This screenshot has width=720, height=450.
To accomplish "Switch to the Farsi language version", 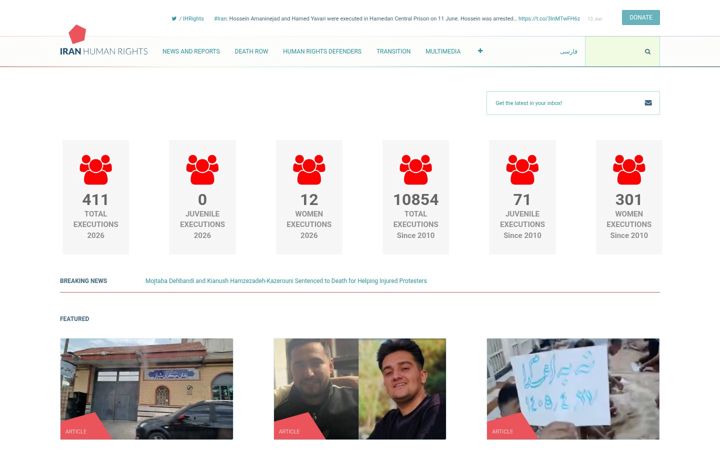I will click(568, 51).
